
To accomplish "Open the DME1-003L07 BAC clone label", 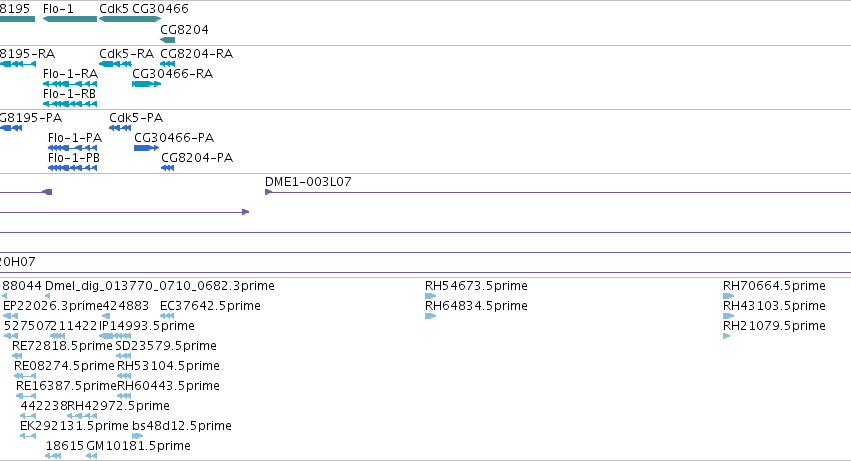I will tap(308, 182).
